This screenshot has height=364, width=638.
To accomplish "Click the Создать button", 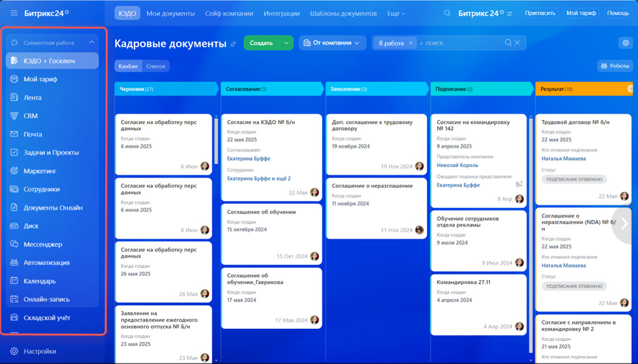I will (261, 43).
